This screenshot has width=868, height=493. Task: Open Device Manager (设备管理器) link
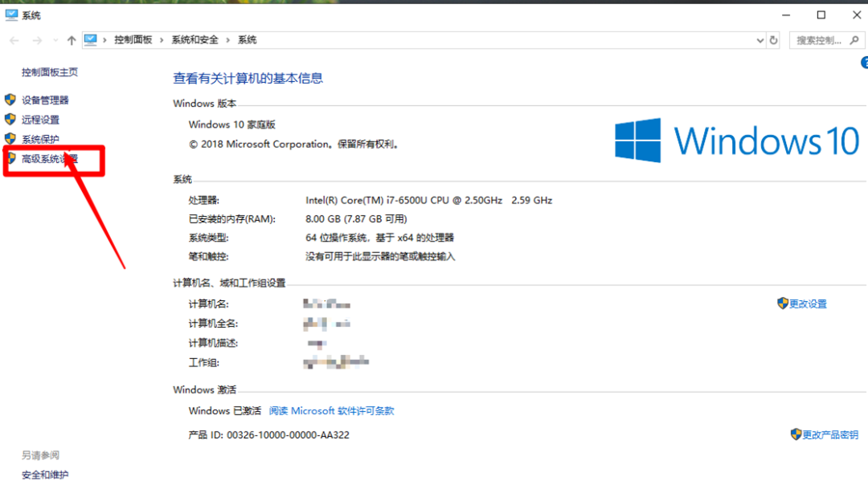[x=45, y=100]
